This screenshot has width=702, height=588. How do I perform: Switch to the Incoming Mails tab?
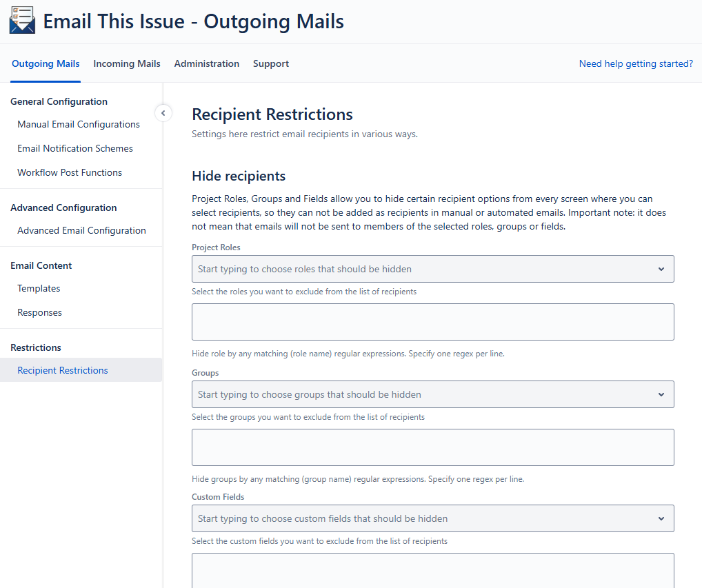click(127, 63)
